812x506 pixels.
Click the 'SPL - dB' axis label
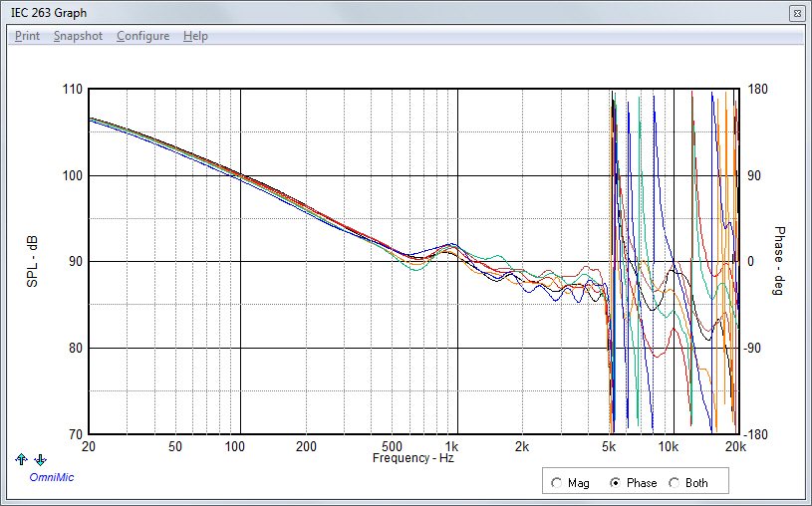(32, 262)
